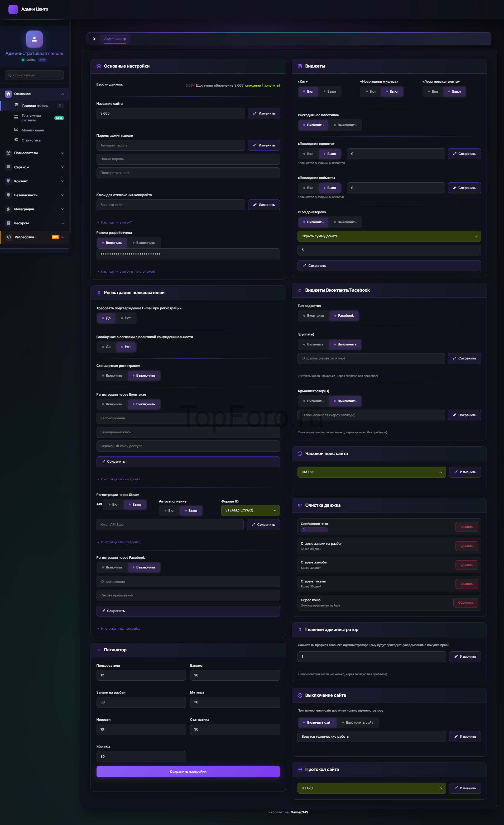The height and width of the screenshot is (825, 504).
Task: Turn off the «Кот» widget
Action: tap(329, 91)
